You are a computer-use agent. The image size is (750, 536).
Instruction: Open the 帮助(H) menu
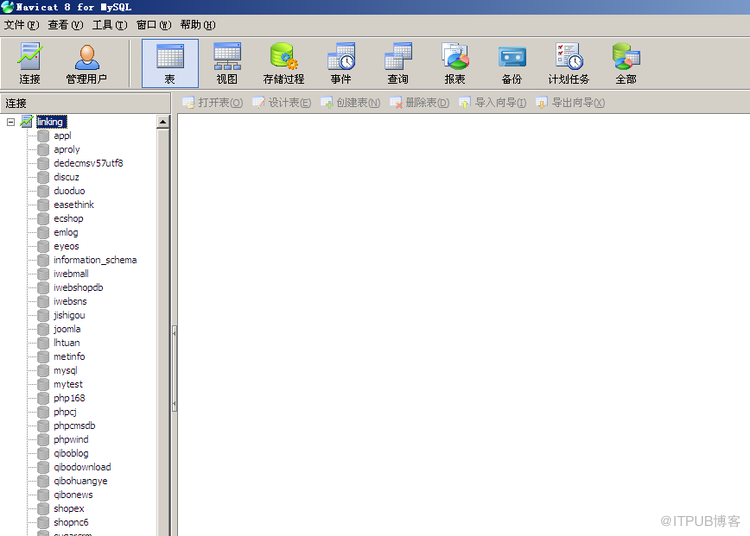coord(198,25)
